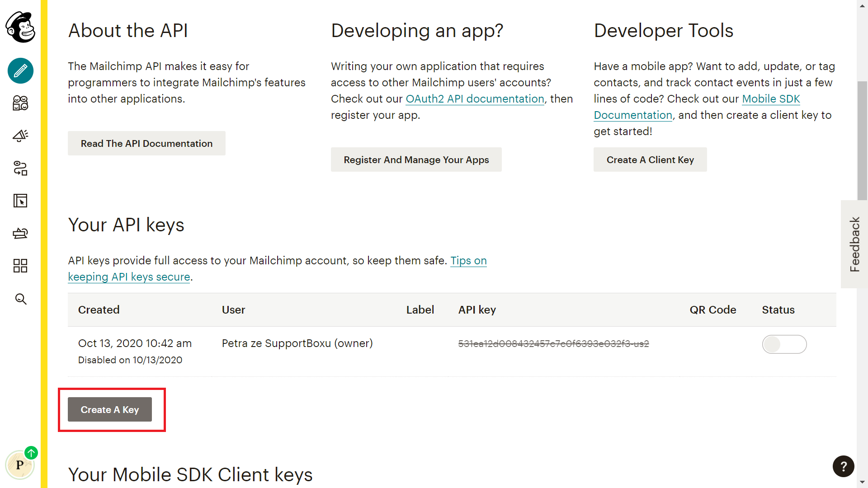
Task: Open the Create pencil icon
Action: pos(20,71)
